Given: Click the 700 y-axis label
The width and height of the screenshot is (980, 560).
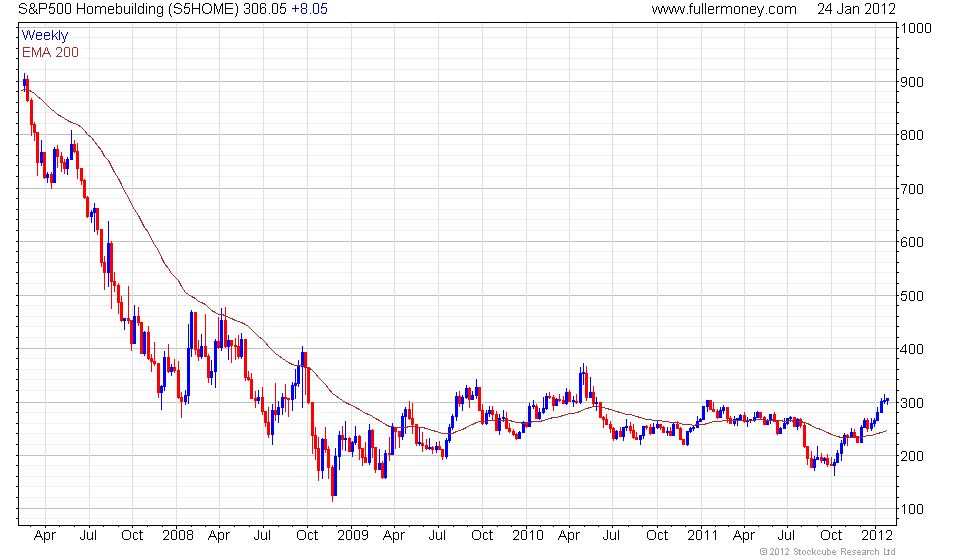Looking at the screenshot, I should click(x=912, y=189).
